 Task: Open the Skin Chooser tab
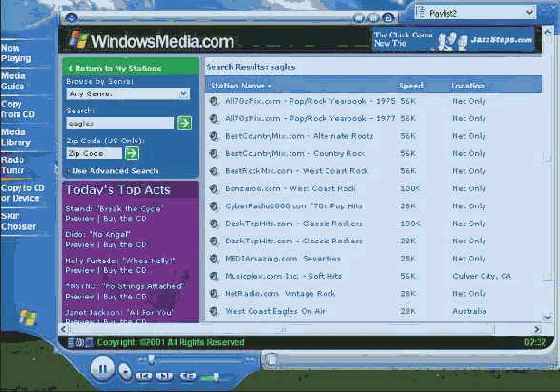coord(18,221)
